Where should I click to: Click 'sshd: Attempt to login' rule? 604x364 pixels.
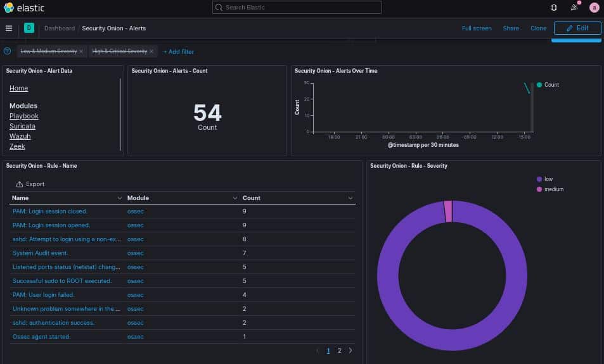click(x=67, y=239)
